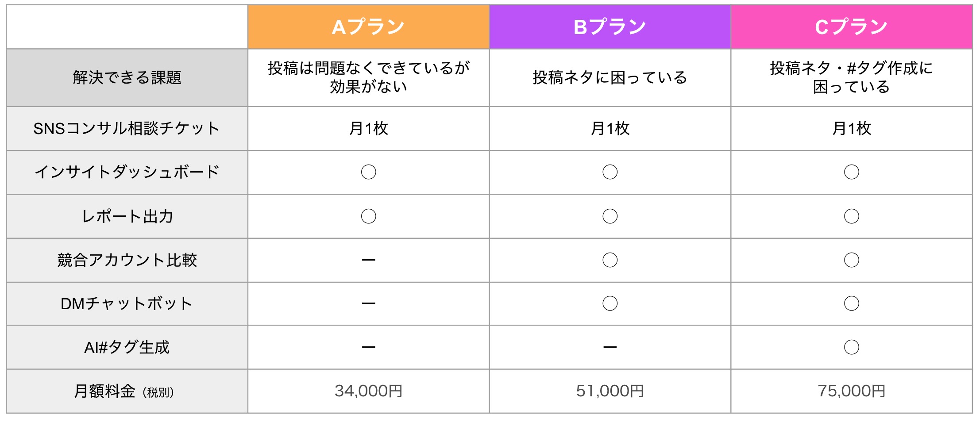
Task: Click 投稿ネタに困っている text in Bプラン
Action: [610, 77]
